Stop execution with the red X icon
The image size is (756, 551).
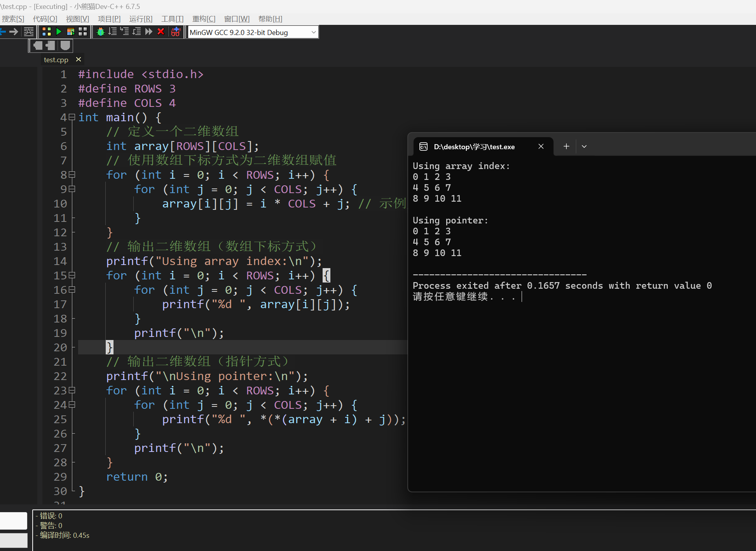tap(161, 32)
